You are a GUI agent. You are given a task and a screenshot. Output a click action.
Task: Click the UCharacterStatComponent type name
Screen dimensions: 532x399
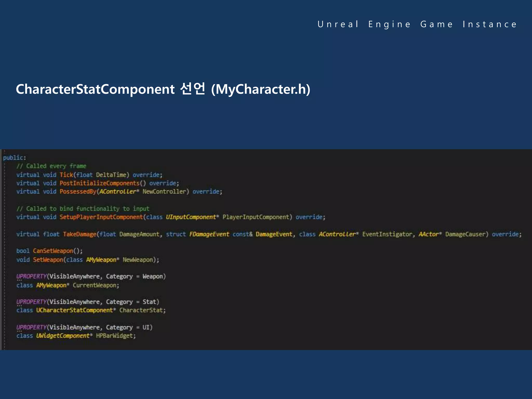[75, 310]
